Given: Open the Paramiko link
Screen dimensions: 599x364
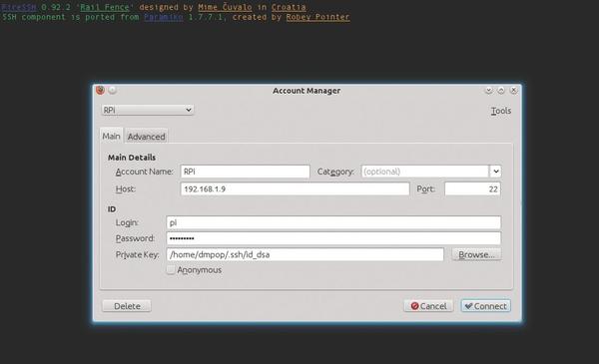Looking at the screenshot, I should click(x=164, y=17).
